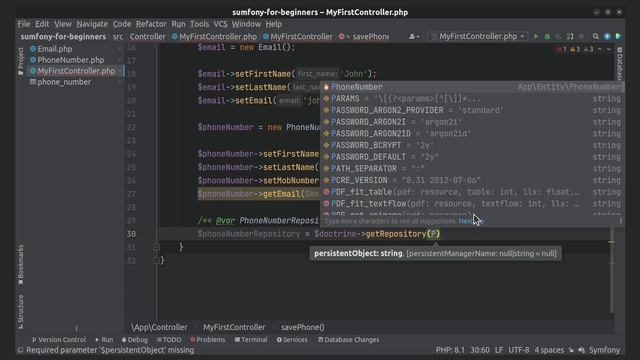The image size is (640, 360).
Task: Start debugging with the green bug icon
Action: [x=547, y=36]
